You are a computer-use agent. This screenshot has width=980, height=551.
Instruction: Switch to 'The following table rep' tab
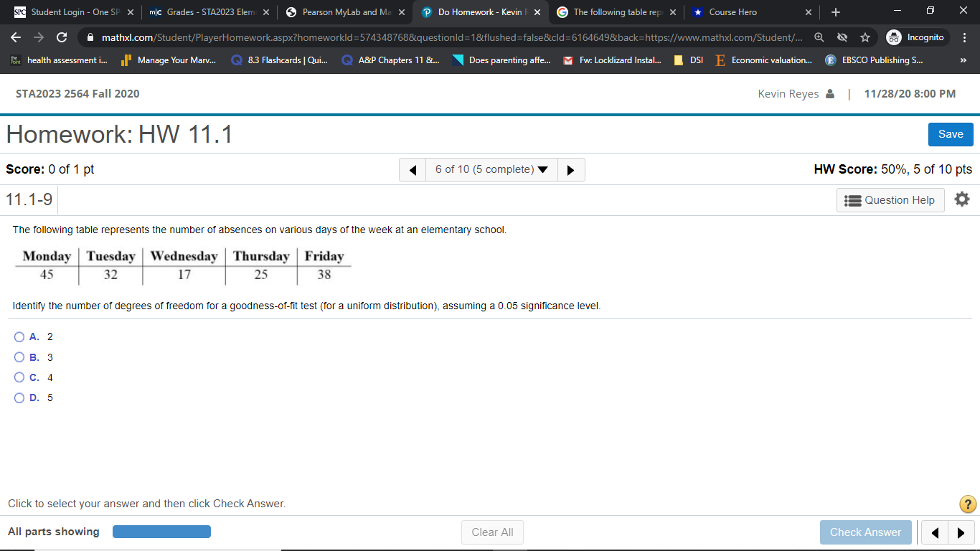click(616, 12)
